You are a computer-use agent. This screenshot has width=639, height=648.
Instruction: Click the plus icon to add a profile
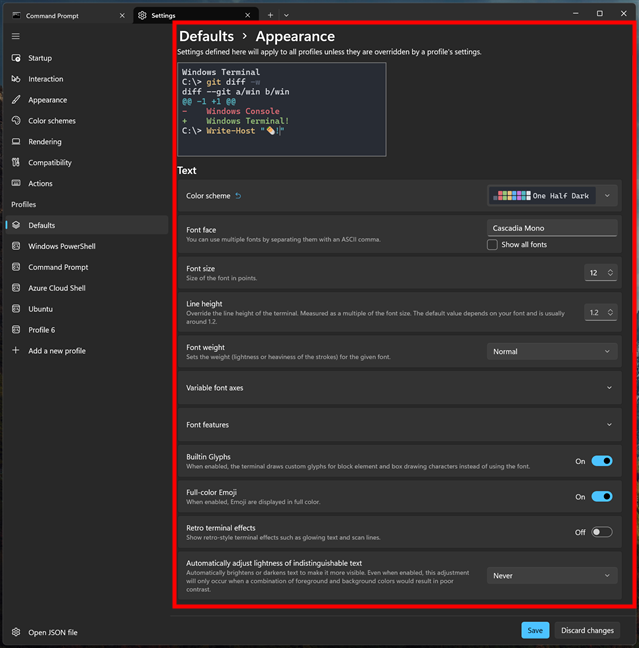16,350
